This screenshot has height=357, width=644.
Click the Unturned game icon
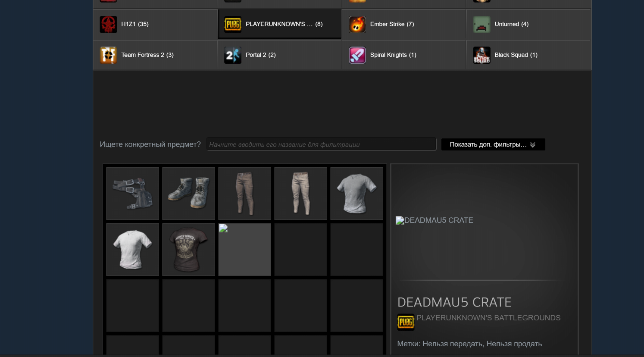[x=481, y=25]
